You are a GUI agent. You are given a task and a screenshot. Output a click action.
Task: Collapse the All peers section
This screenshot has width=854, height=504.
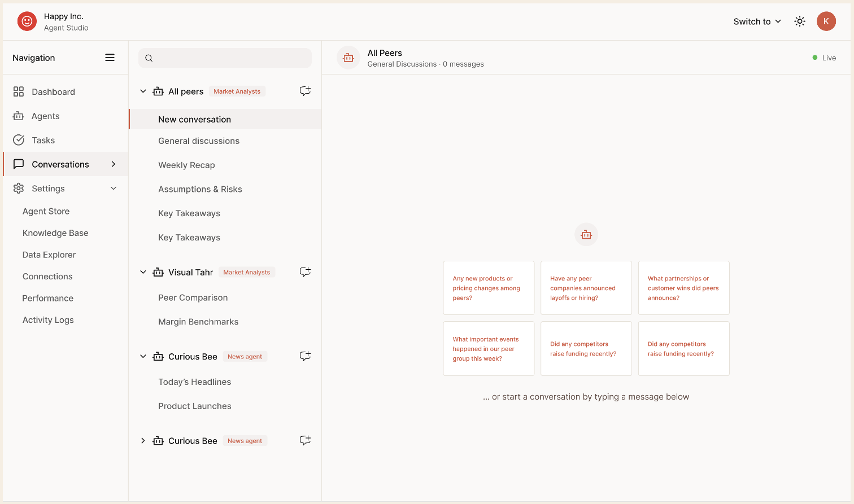pyautogui.click(x=143, y=91)
